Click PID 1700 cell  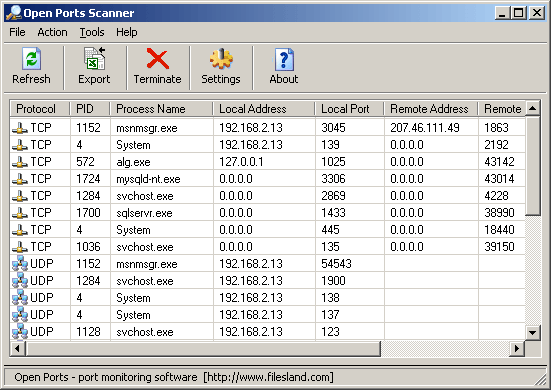(x=88, y=213)
